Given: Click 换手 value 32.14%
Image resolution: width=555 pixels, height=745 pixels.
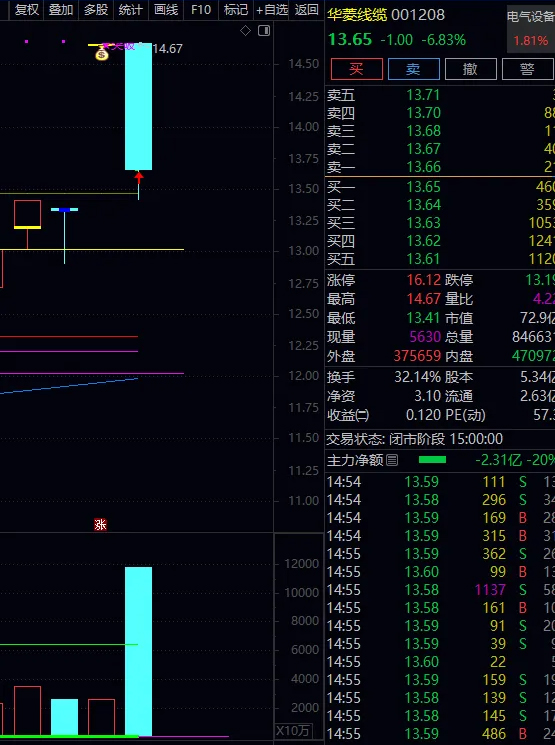Looking at the screenshot, I should 417,378.
